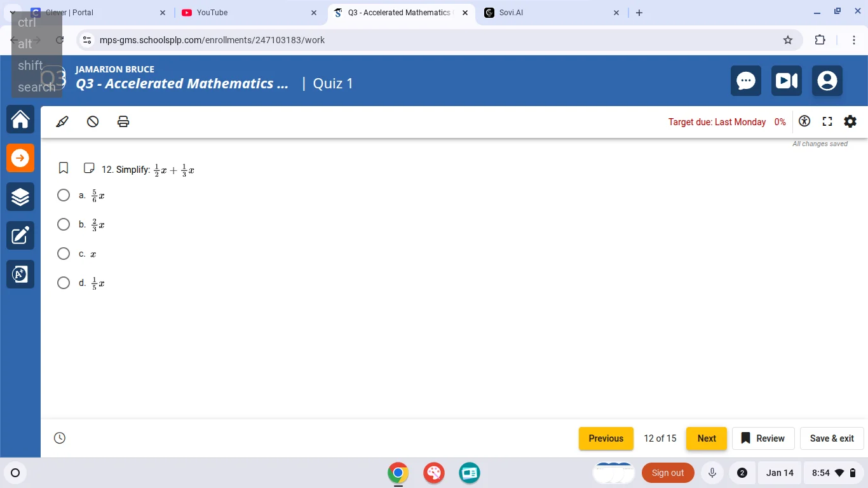Open the chat messages icon
Screen dimensions: 868x488
point(746,81)
